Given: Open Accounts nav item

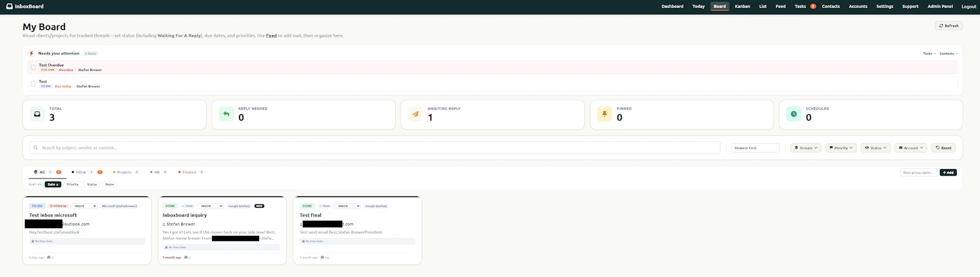Looking at the screenshot, I should pos(858,6).
